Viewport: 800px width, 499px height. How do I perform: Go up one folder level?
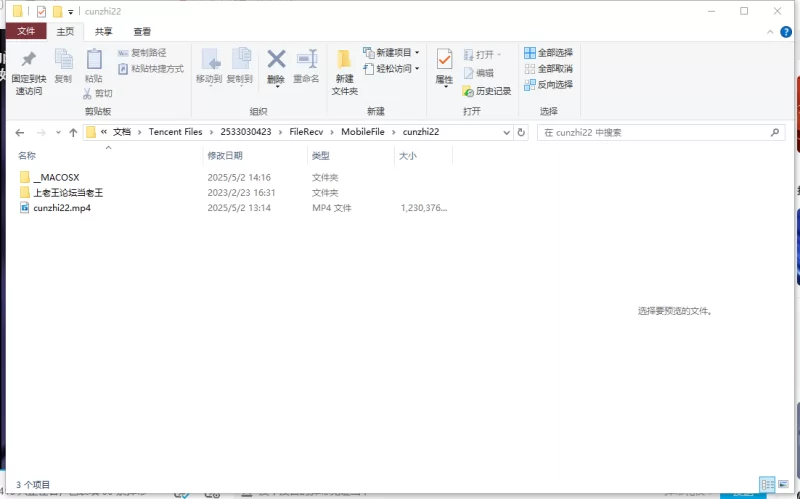tap(73, 133)
